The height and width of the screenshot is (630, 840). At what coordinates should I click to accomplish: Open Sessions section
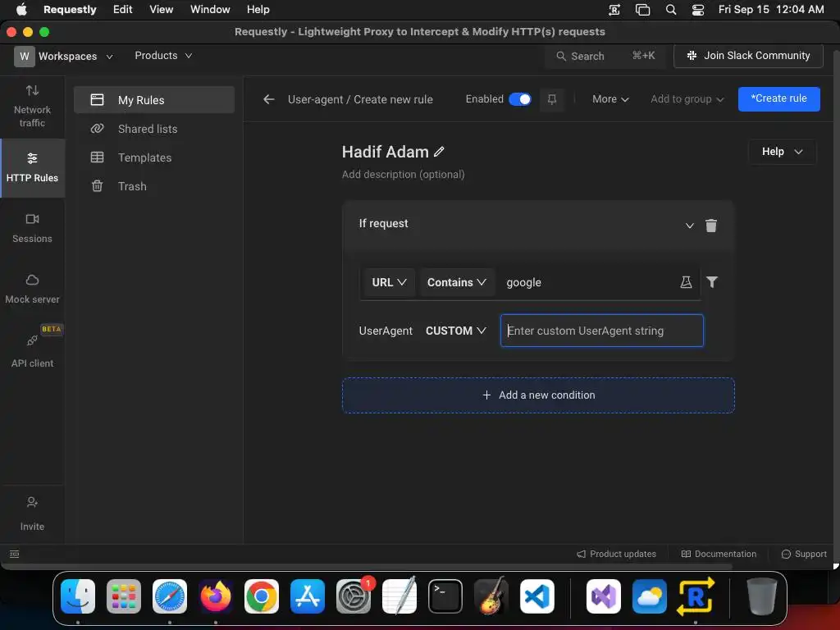click(32, 228)
